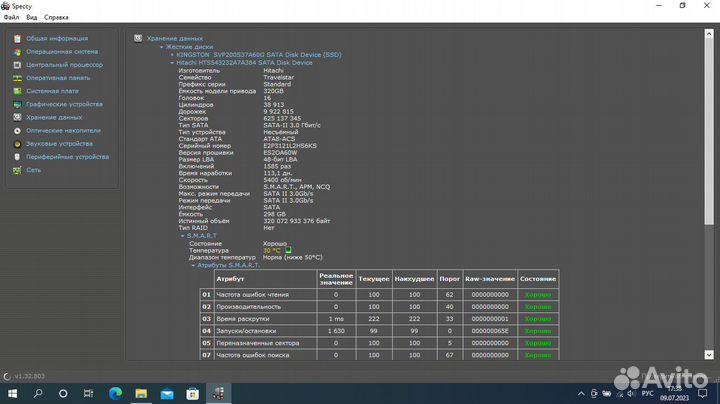The width and height of the screenshot is (720, 404).
Task: Select the Частота ошибок поиска row
Action: coord(379,355)
